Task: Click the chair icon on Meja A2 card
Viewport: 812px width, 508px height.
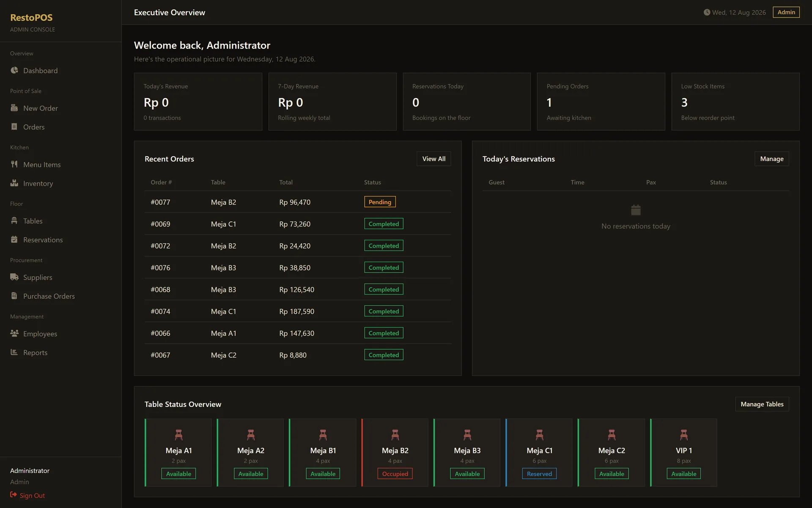Action: 251,435
